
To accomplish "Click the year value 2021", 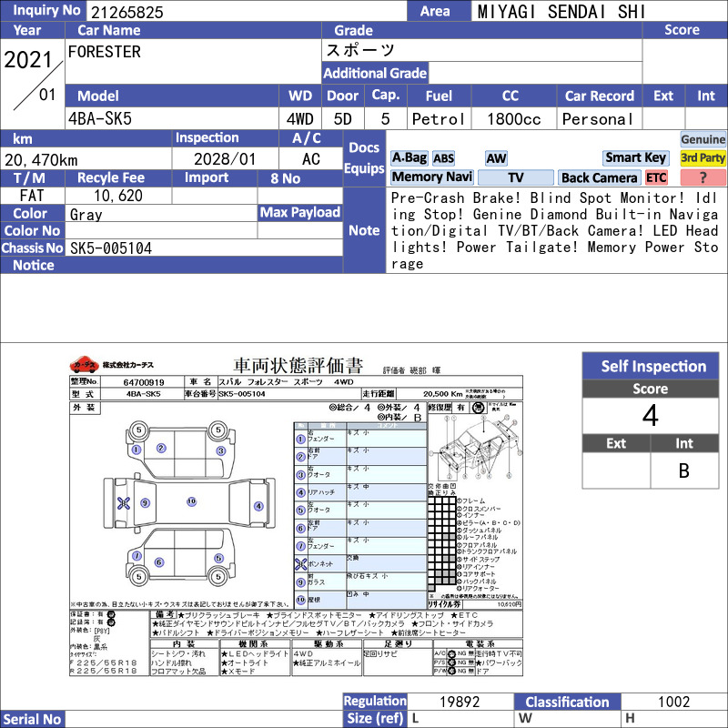I will tap(28, 60).
